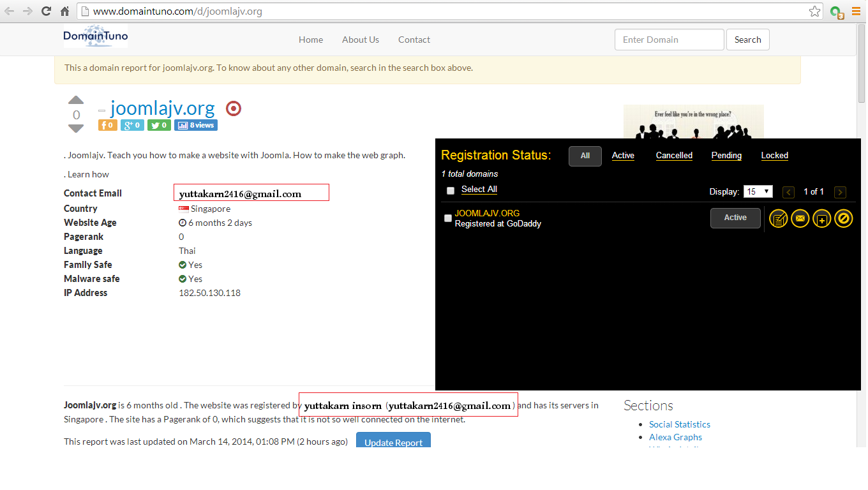Image resolution: width=868 pixels, height=490 pixels.
Task: Focus the Enter Domain search field
Action: [670, 40]
